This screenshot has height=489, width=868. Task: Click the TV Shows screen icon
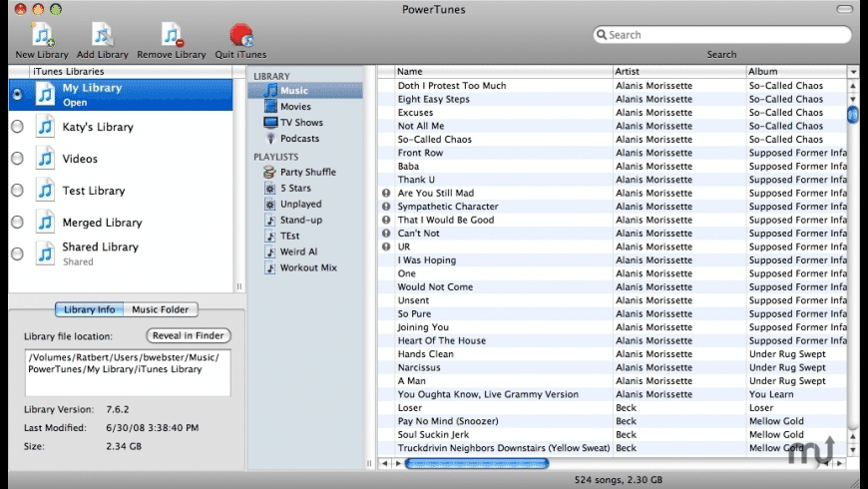[x=270, y=123]
